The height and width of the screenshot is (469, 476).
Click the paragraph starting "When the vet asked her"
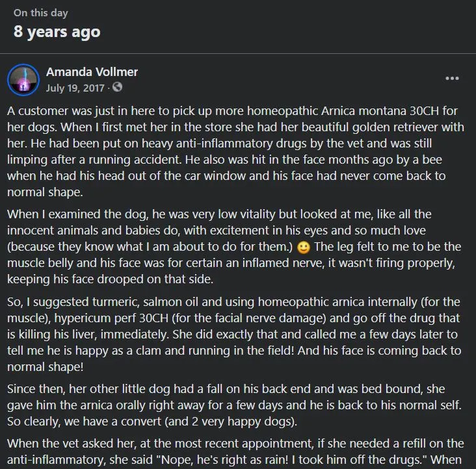[x=235, y=451]
